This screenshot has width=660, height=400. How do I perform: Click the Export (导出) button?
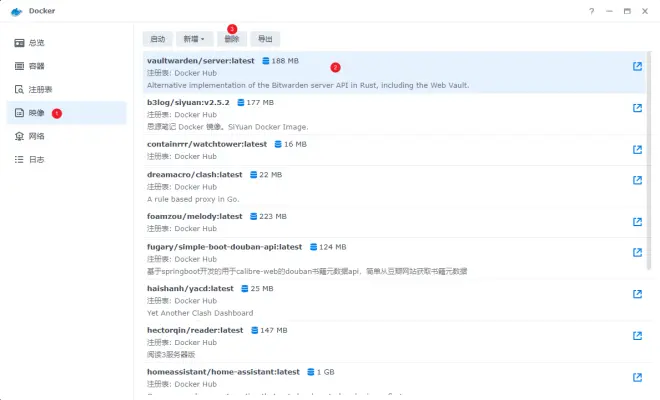pyautogui.click(x=265, y=39)
